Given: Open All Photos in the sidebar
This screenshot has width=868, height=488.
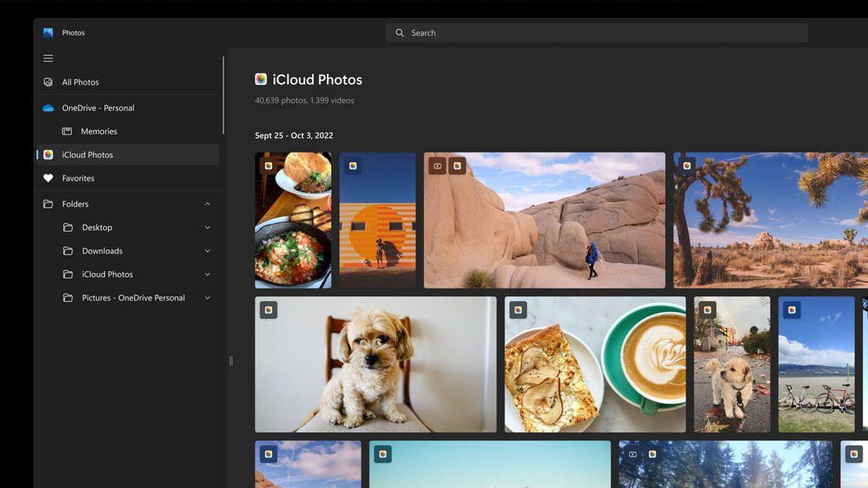Looking at the screenshot, I should click(x=80, y=82).
